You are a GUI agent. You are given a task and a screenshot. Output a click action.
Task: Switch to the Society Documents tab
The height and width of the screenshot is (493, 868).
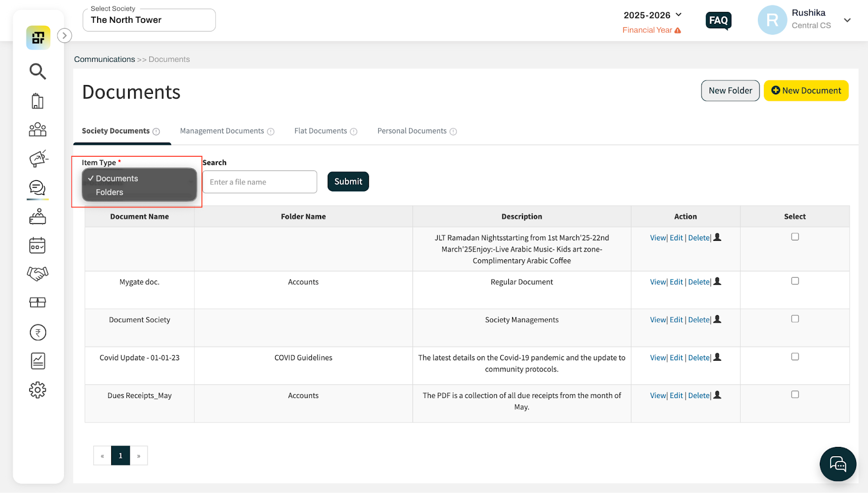pyautogui.click(x=116, y=131)
